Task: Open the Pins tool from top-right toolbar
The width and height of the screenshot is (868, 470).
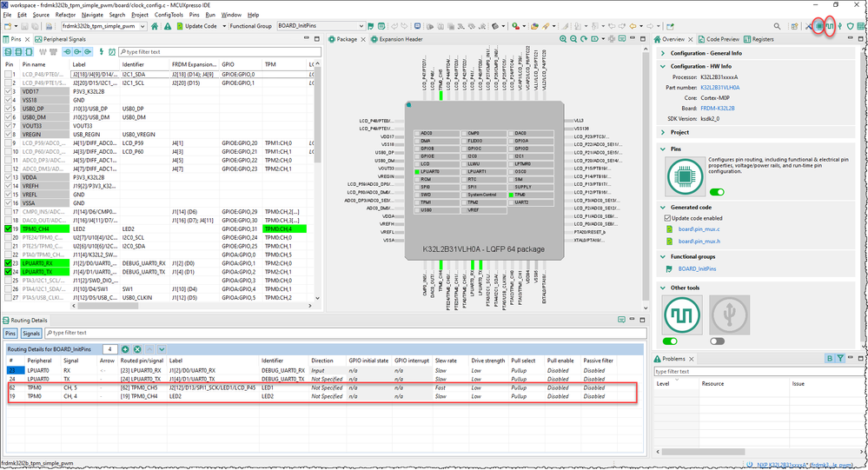Action: 818,26
